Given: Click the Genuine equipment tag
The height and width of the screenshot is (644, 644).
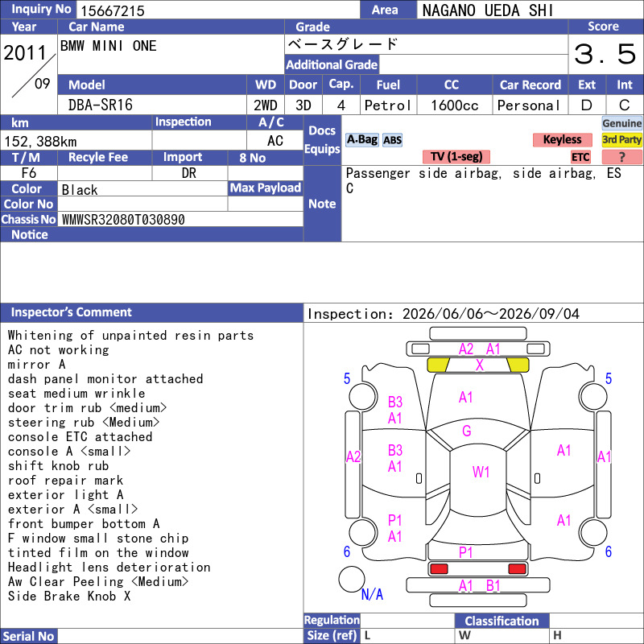Looking at the screenshot, I should point(621,123).
